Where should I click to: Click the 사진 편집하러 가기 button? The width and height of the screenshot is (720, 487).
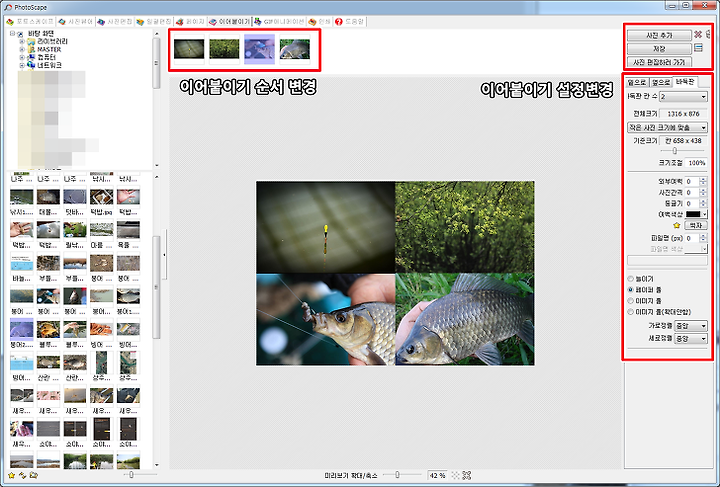[659, 62]
